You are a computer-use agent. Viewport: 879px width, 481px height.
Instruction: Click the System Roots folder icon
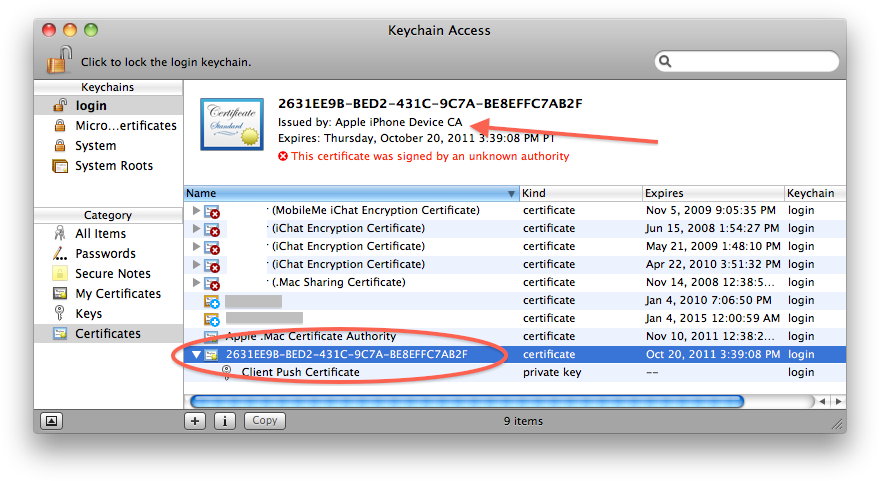pos(60,166)
